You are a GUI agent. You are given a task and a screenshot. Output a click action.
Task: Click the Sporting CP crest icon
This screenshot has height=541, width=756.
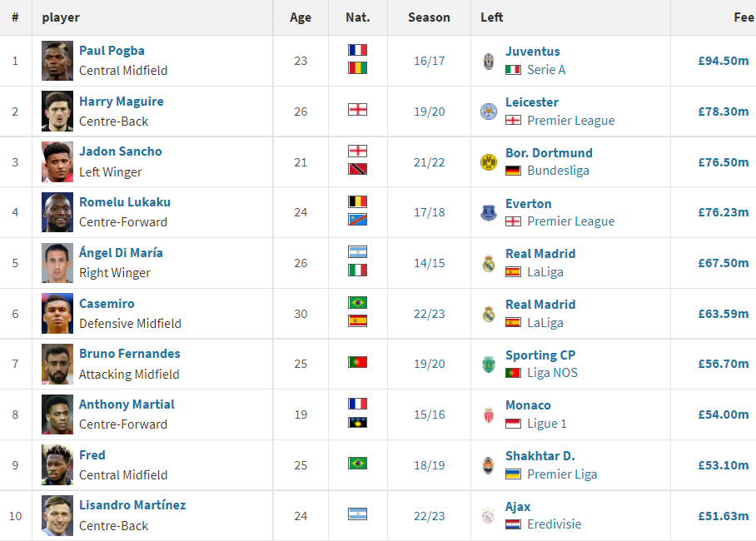coord(489,365)
